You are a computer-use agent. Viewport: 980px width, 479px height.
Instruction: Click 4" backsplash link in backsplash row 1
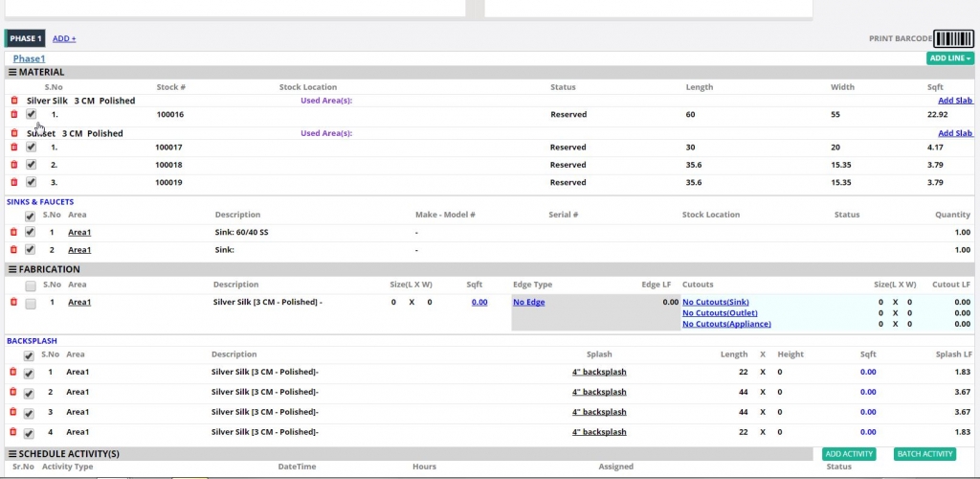tap(599, 372)
